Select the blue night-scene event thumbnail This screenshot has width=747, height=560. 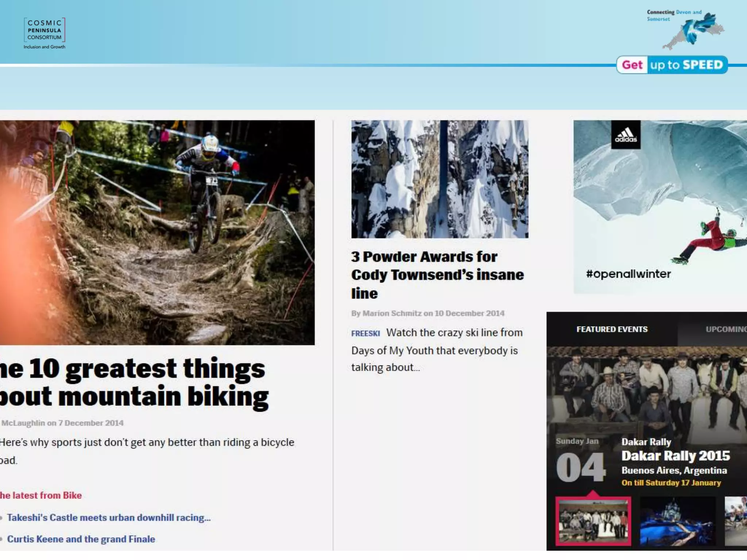677,521
